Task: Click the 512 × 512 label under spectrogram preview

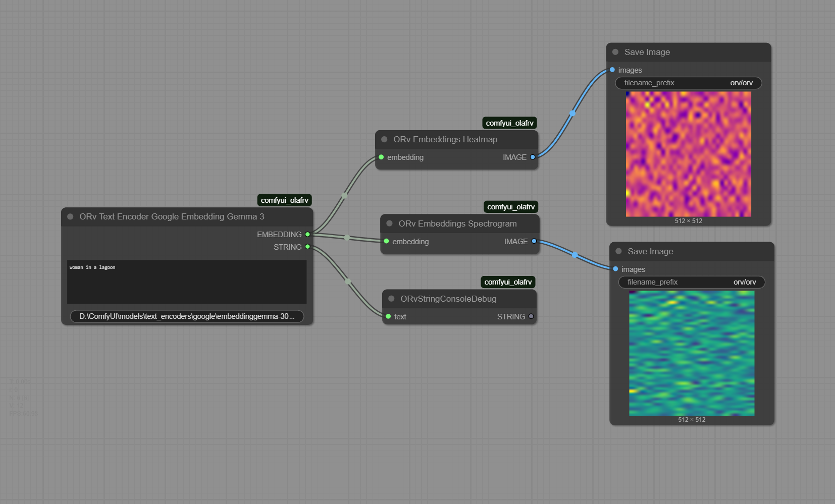Action: (x=692, y=420)
